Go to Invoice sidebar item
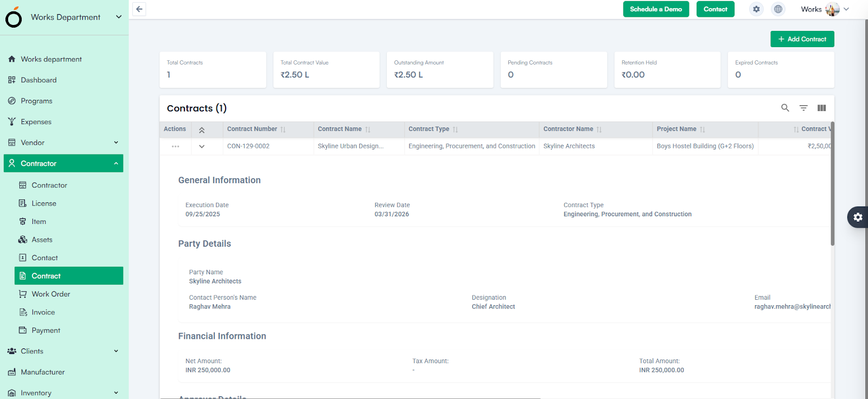The height and width of the screenshot is (399, 868). pyautogui.click(x=43, y=312)
